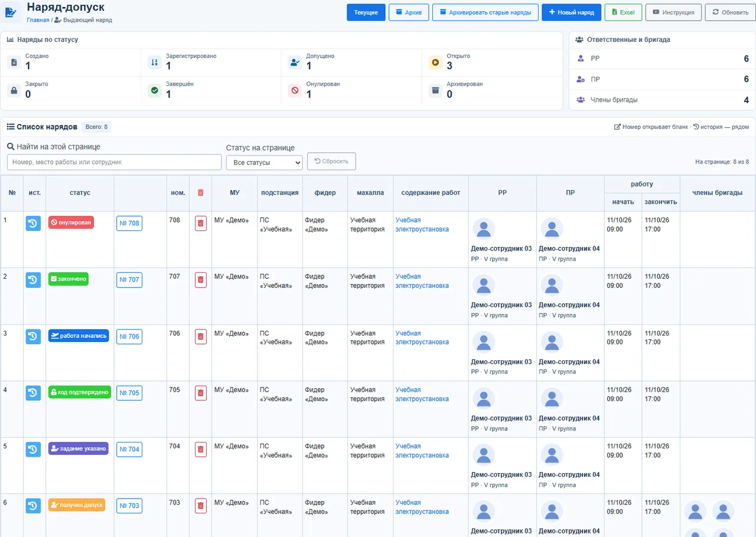
Task: Click the работа начались status badge
Action: (79, 336)
